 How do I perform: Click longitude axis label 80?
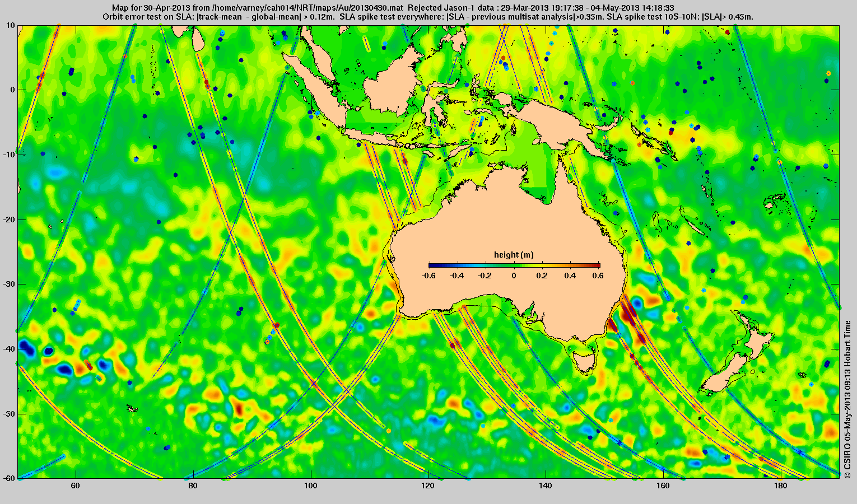pyautogui.click(x=193, y=486)
